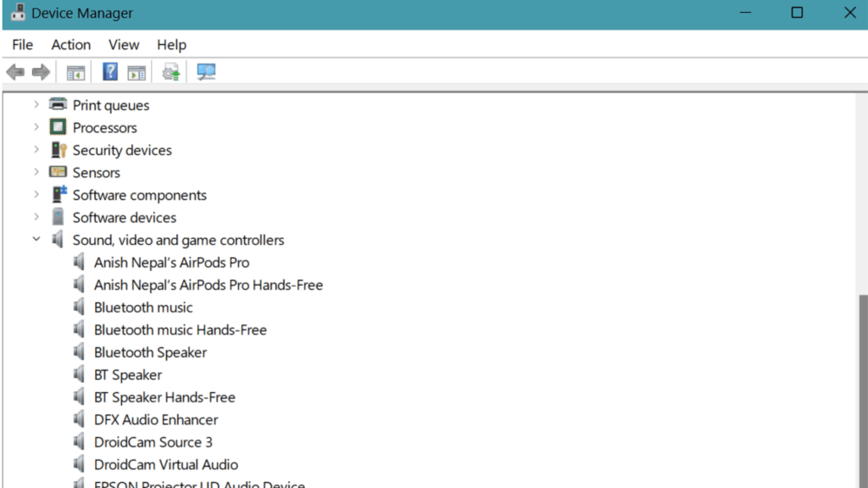Image resolution: width=868 pixels, height=488 pixels.
Task: Select Bluetooth music Hands-Free device
Action: click(181, 330)
